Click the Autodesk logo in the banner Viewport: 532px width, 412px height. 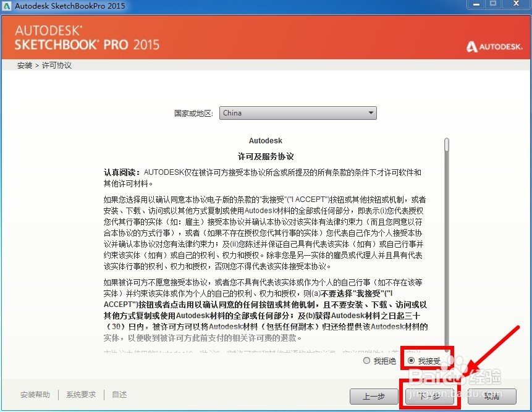494,46
